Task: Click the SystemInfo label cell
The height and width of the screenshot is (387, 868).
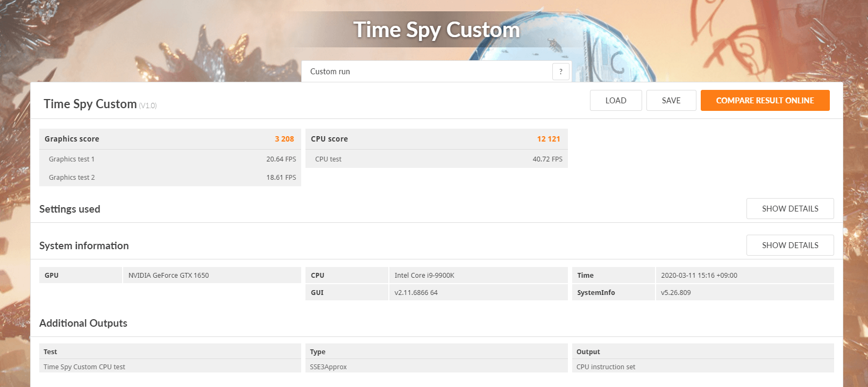Action: (x=614, y=293)
